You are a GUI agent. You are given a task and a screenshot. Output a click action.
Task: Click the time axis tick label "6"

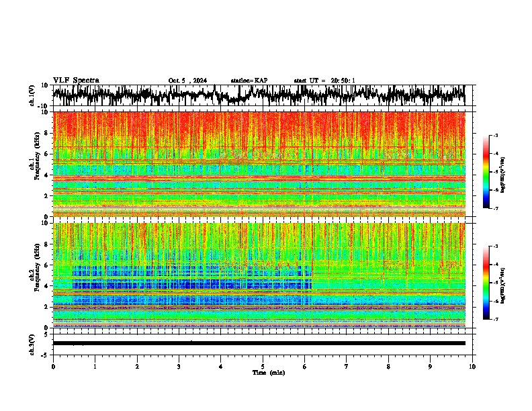(304, 367)
